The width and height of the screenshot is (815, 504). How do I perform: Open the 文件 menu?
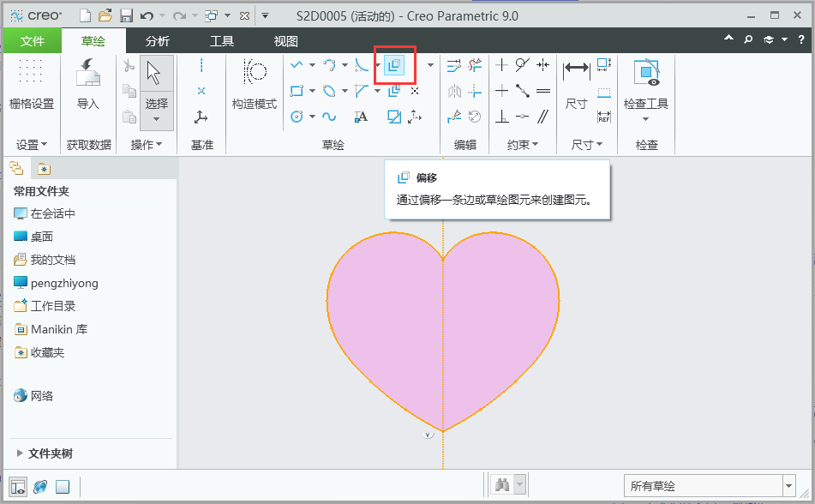(33, 39)
